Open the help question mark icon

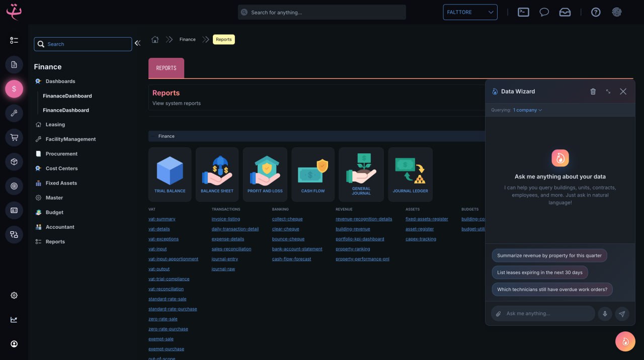click(x=596, y=12)
